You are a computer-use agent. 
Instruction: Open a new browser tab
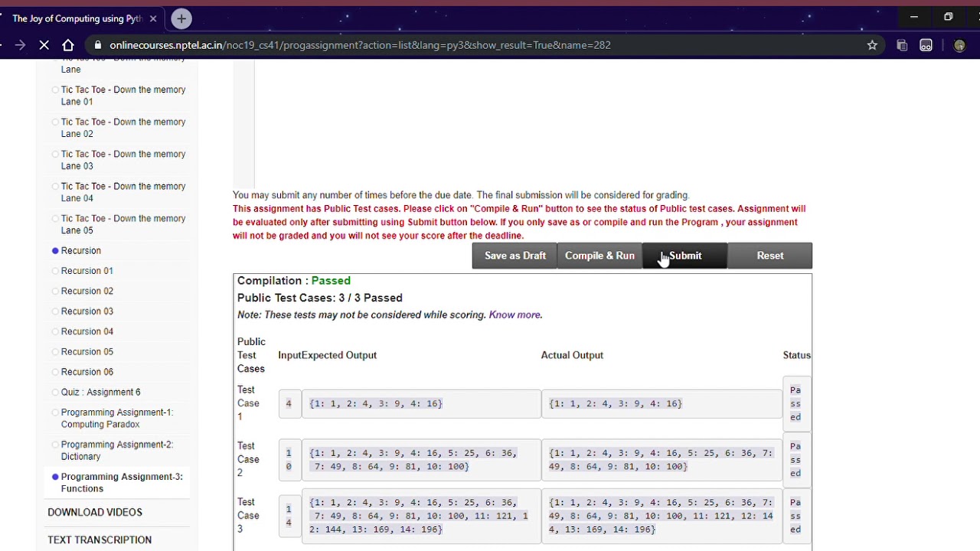point(181,18)
